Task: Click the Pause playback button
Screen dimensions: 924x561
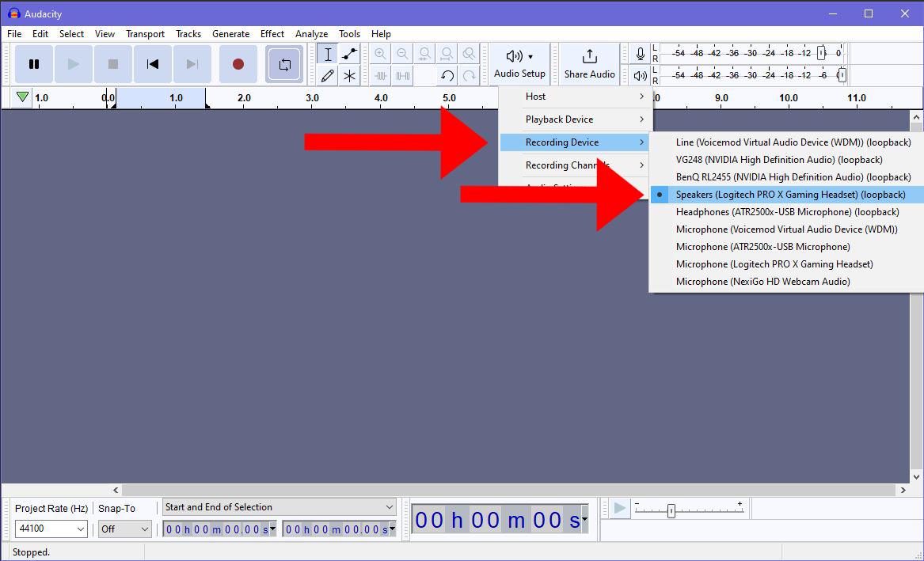Action: [33, 64]
